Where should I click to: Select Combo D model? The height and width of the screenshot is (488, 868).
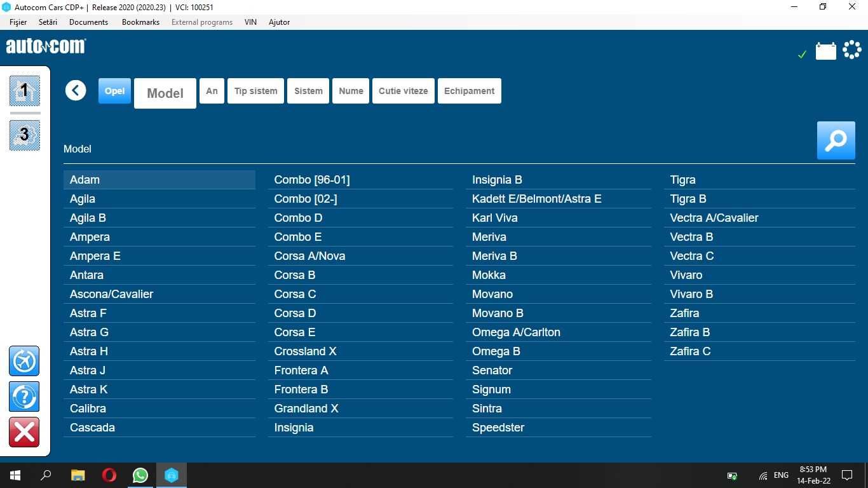360,218
